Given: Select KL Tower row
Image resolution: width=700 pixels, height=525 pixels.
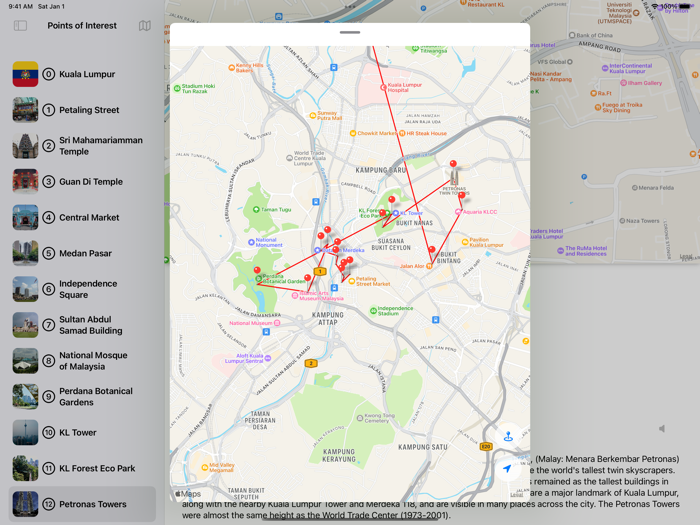Looking at the screenshot, I should tap(82, 433).
